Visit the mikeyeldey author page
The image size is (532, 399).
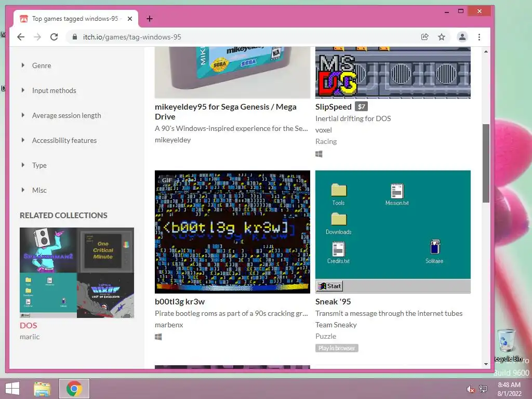click(x=172, y=140)
